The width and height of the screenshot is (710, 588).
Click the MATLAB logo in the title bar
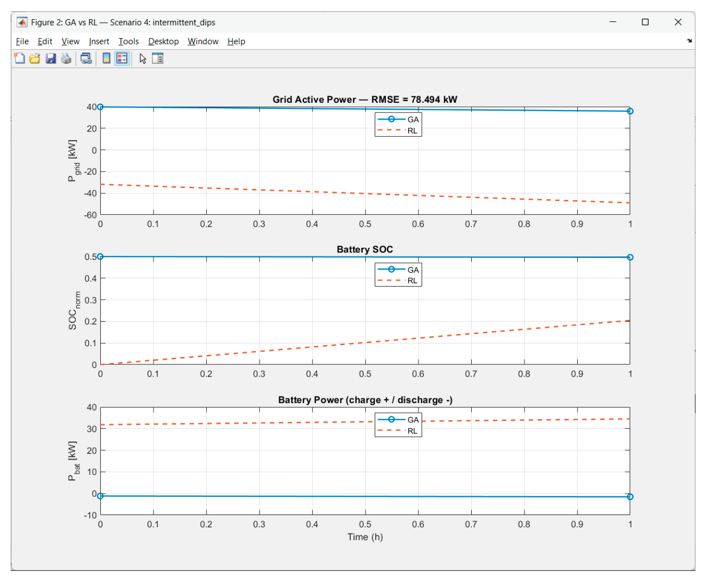[22, 22]
